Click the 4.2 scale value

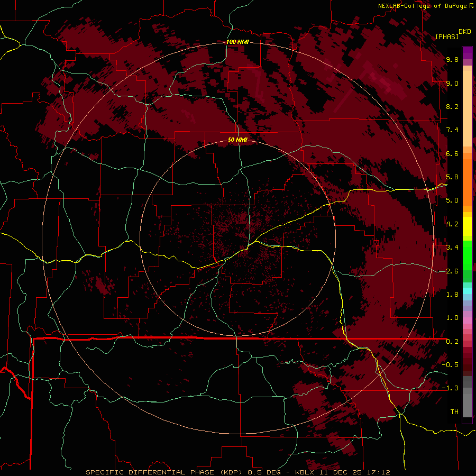tap(452, 224)
